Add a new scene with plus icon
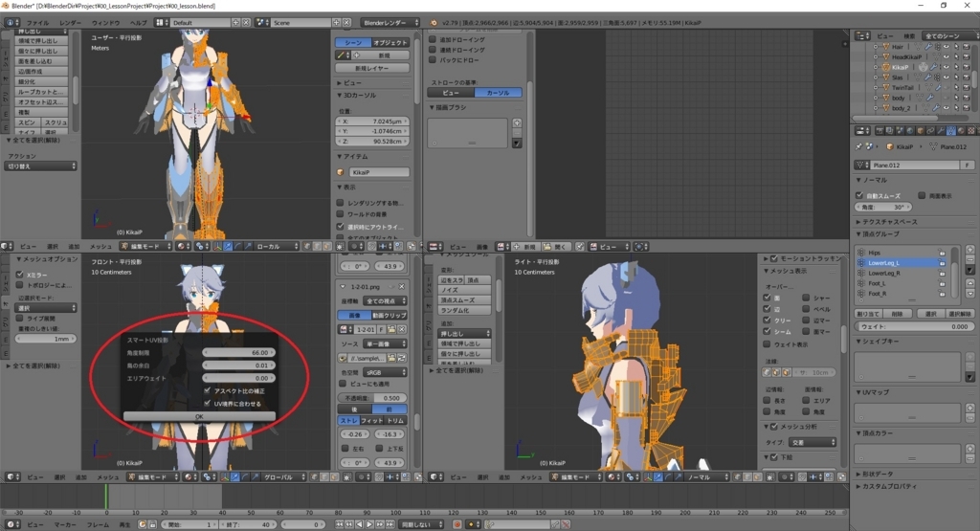The height and width of the screenshot is (531, 980). [x=336, y=23]
